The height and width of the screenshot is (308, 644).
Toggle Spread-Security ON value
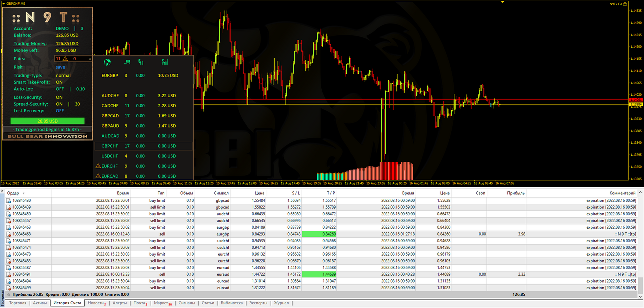pos(59,104)
